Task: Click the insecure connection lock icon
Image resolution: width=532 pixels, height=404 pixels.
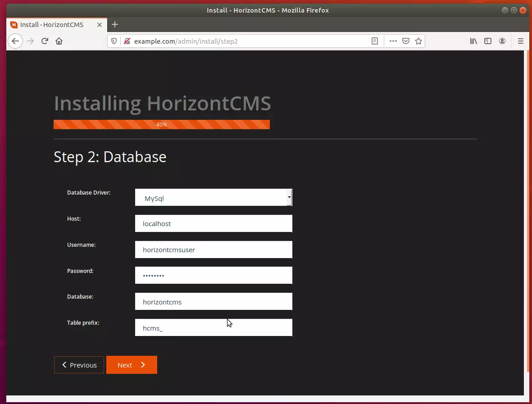Action: pos(127,41)
